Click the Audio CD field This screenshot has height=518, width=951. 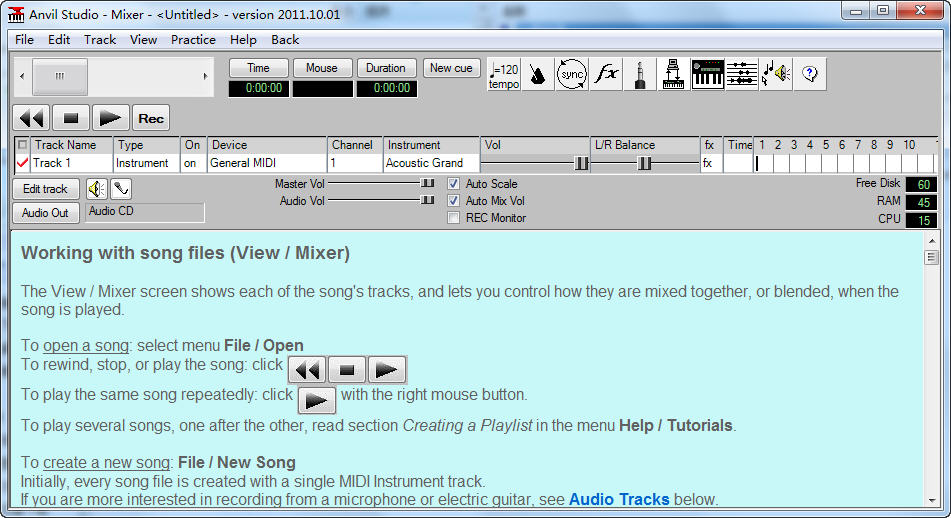click(145, 212)
